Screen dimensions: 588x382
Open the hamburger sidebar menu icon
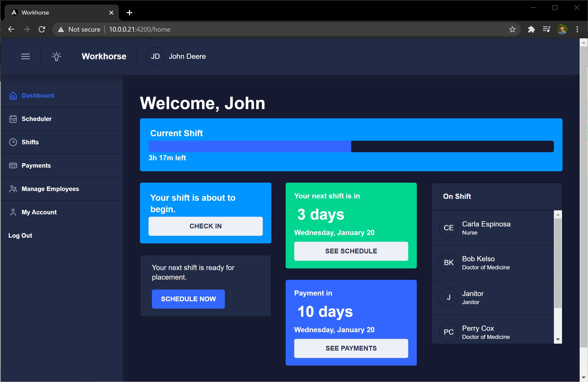click(26, 56)
